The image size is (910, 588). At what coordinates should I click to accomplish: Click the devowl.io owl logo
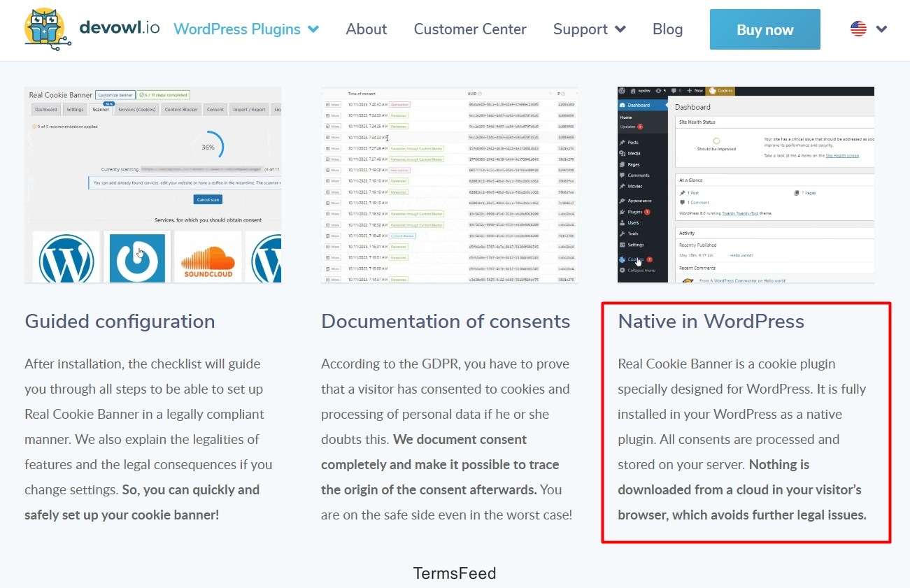[48, 29]
